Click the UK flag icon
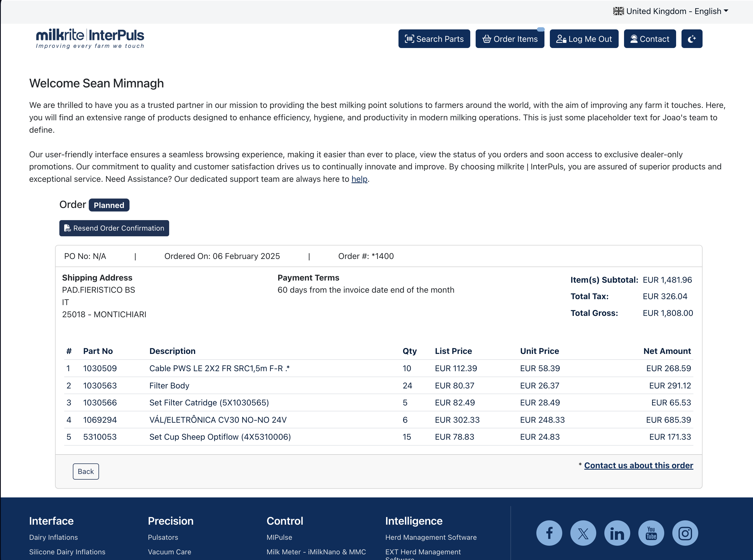 tap(618, 11)
